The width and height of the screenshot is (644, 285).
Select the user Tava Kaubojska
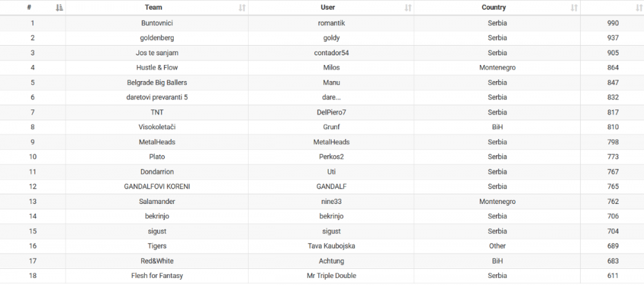[x=332, y=246]
